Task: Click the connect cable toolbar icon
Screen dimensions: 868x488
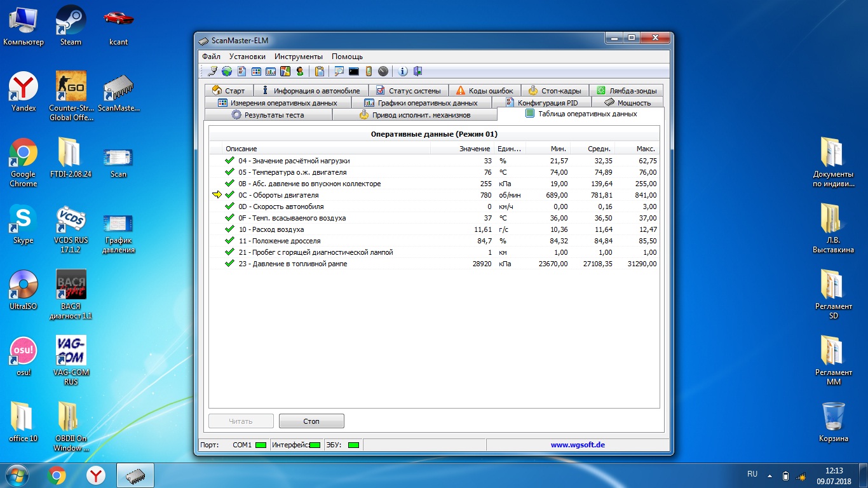Action: tap(212, 71)
